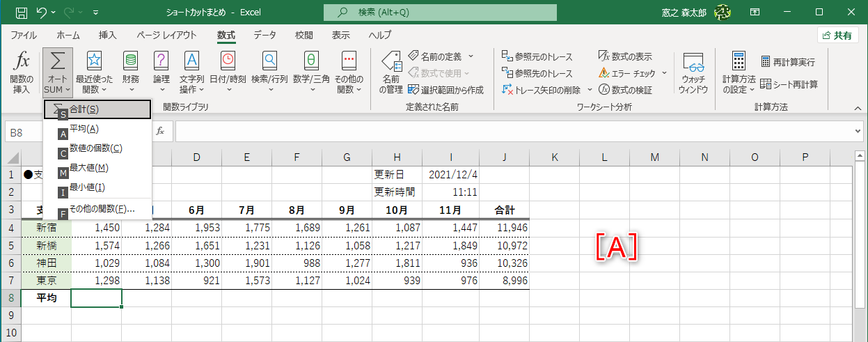Open the 日付/時刻 clock icon

[228, 60]
